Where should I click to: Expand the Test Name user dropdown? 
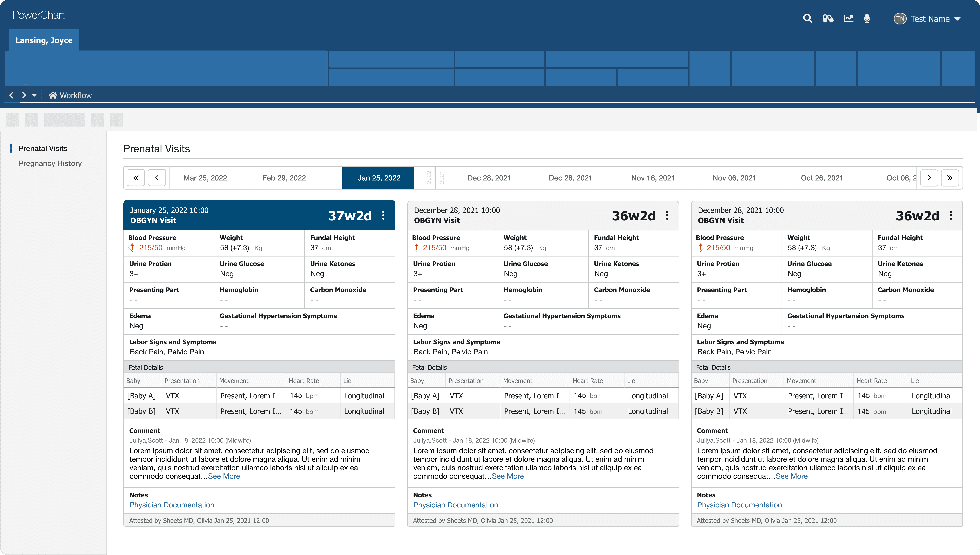pyautogui.click(x=957, y=19)
